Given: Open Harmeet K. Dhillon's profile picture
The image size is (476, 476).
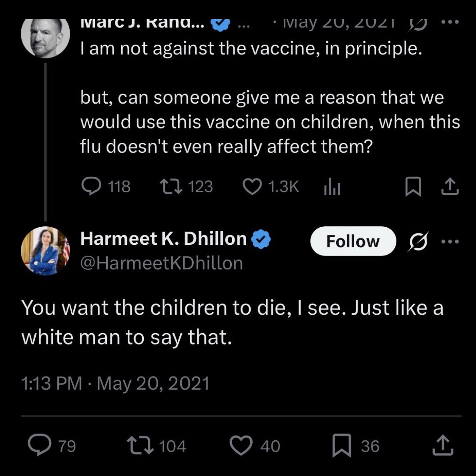Looking at the screenshot, I should (46, 251).
